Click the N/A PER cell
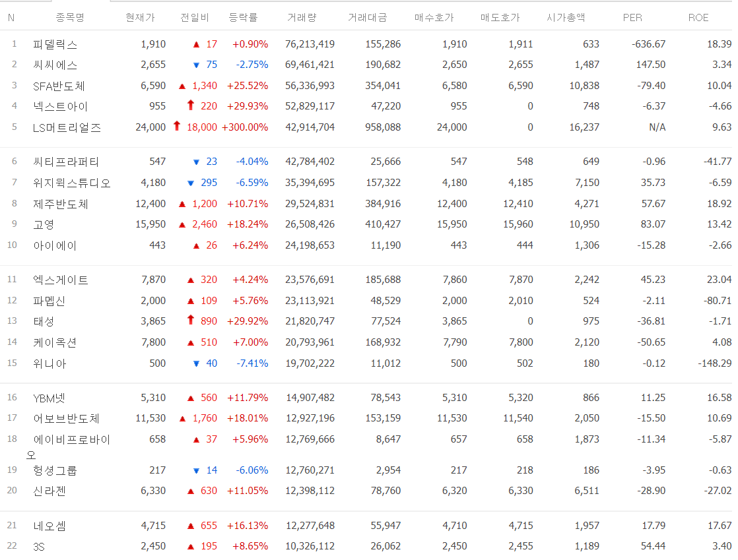The image size is (738, 560). tap(657, 127)
